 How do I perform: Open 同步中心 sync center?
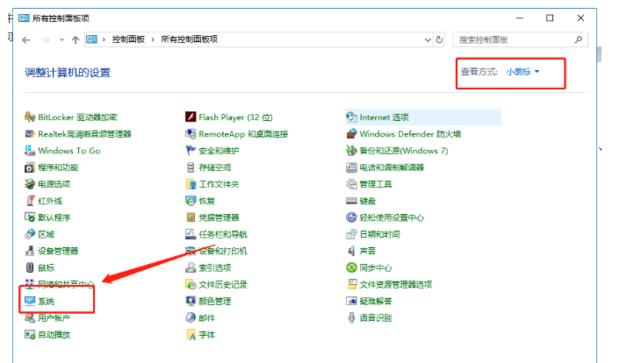[369, 268]
